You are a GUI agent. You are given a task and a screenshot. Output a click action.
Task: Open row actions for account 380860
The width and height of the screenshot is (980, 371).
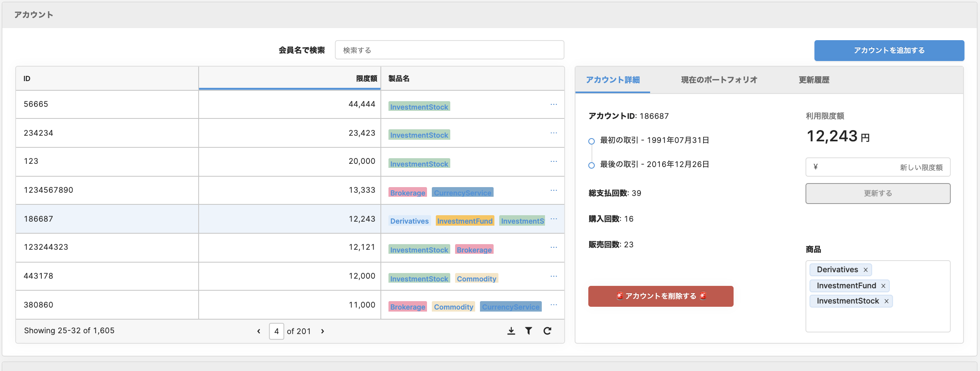(554, 305)
